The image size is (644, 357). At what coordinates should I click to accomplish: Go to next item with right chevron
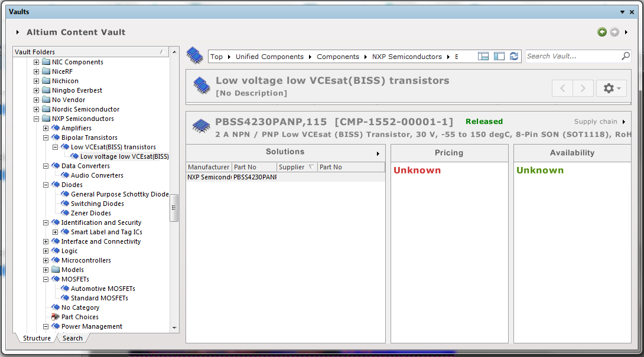click(x=583, y=89)
